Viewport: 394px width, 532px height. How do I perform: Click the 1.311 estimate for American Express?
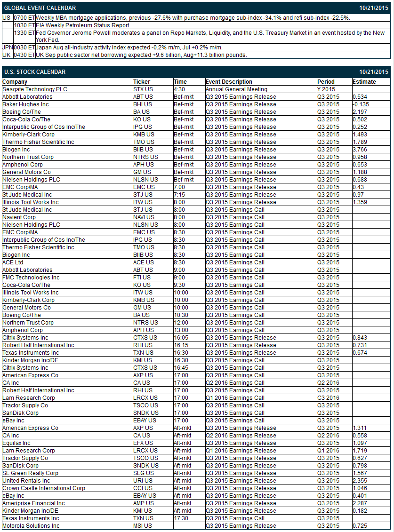click(360, 428)
